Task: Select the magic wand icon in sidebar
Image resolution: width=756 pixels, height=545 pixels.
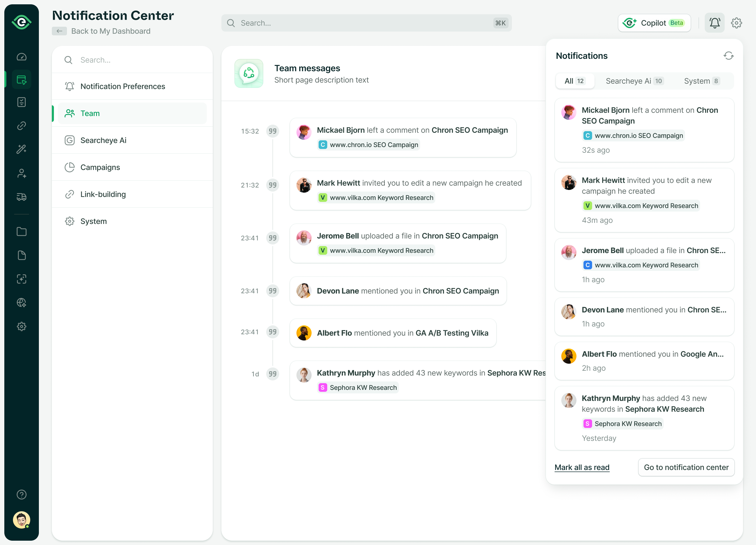Action: coord(21,149)
